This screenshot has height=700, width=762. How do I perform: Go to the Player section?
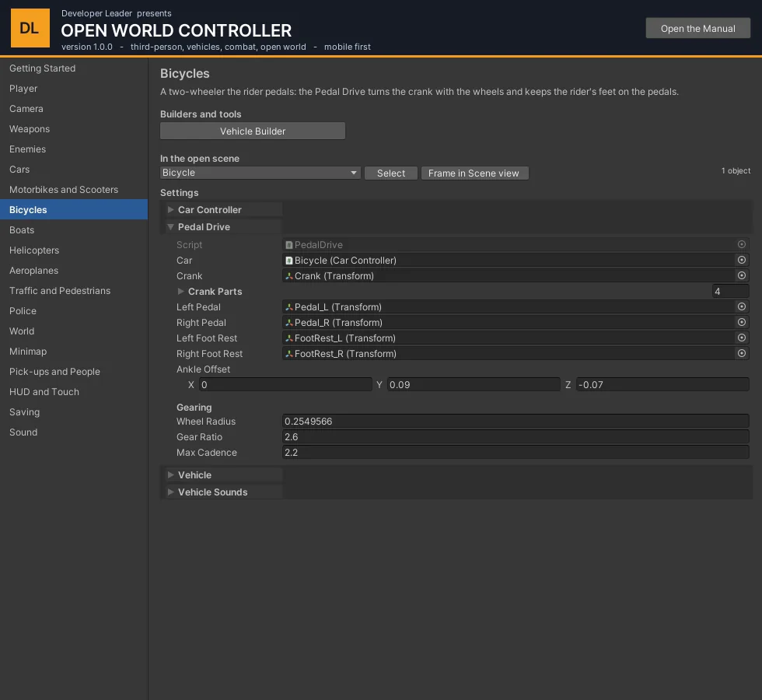tap(74, 89)
